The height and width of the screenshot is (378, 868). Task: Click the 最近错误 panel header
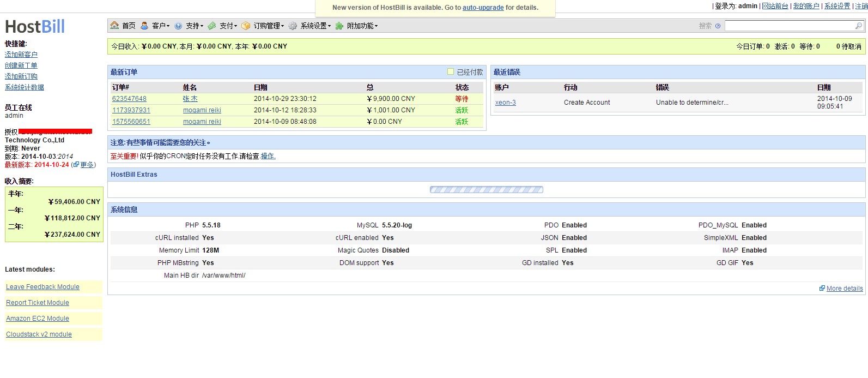678,72
